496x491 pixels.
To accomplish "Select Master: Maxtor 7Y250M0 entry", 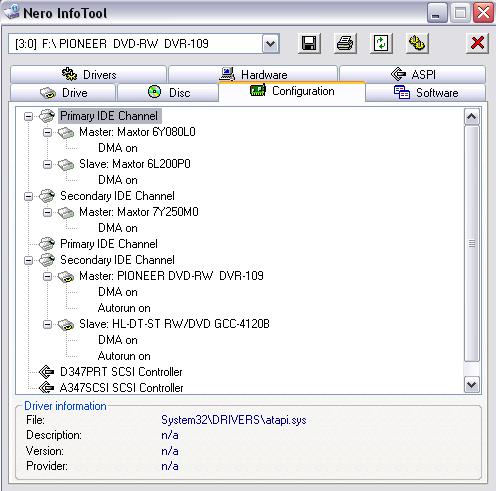I will coord(139,212).
